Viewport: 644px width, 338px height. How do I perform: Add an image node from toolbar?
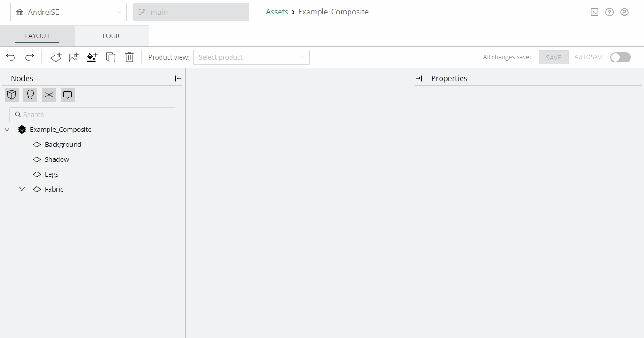(74, 57)
